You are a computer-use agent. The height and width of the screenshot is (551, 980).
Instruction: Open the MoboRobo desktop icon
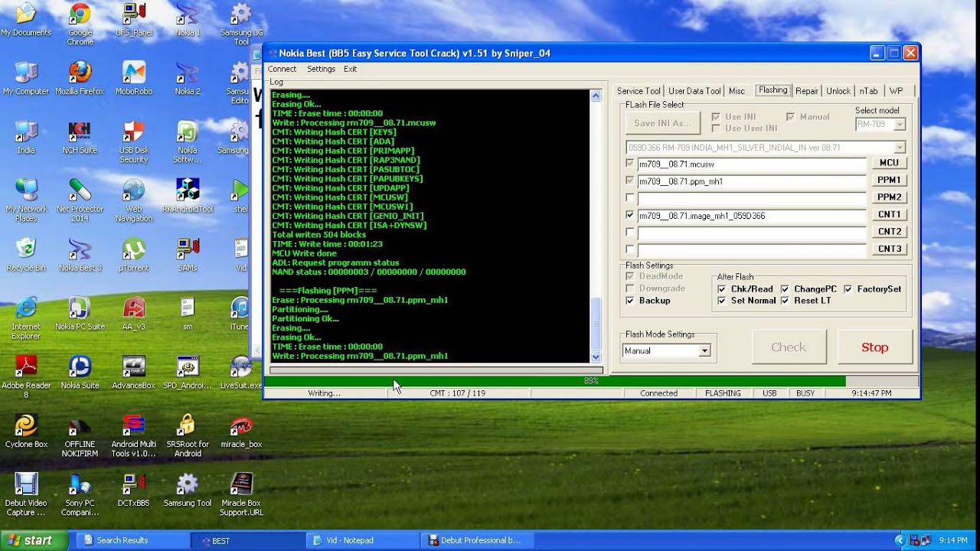pyautogui.click(x=134, y=78)
